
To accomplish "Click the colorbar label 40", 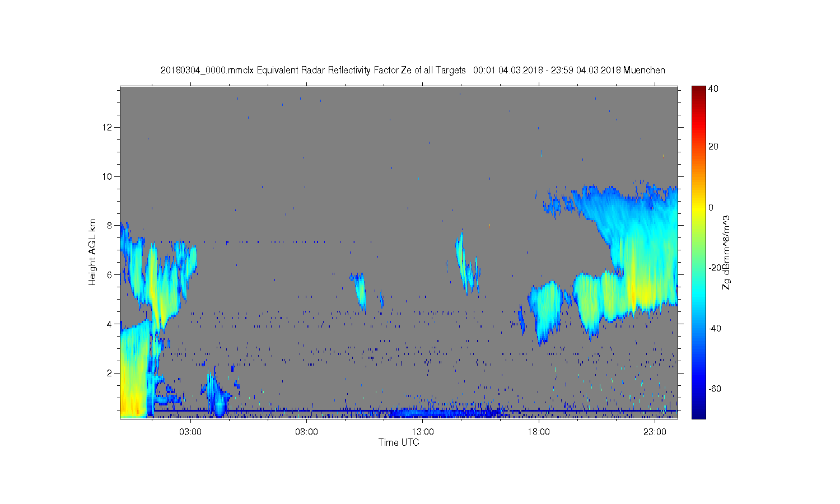I will coord(713,89).
